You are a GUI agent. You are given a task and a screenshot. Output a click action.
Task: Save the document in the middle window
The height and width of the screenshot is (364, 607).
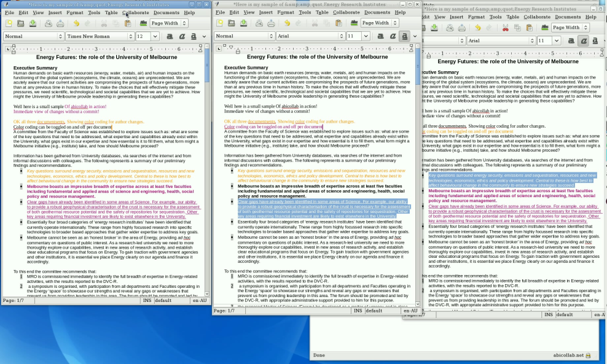tap(243, 23)
